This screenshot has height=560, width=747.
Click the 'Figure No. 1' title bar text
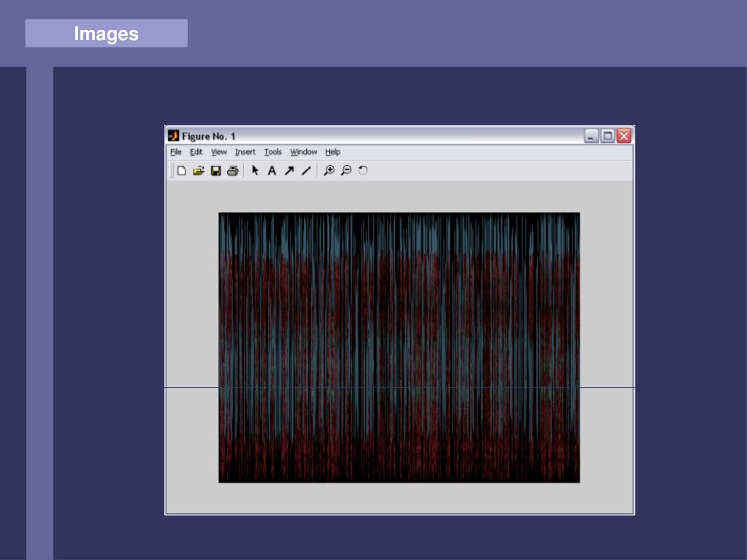pyautogui.click(x=209, y=137)
